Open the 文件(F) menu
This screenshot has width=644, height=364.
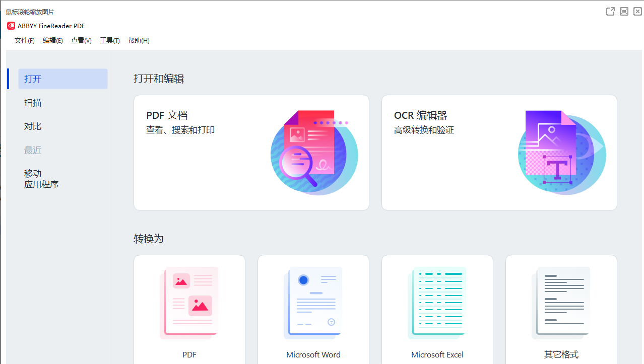coord(25,41)
